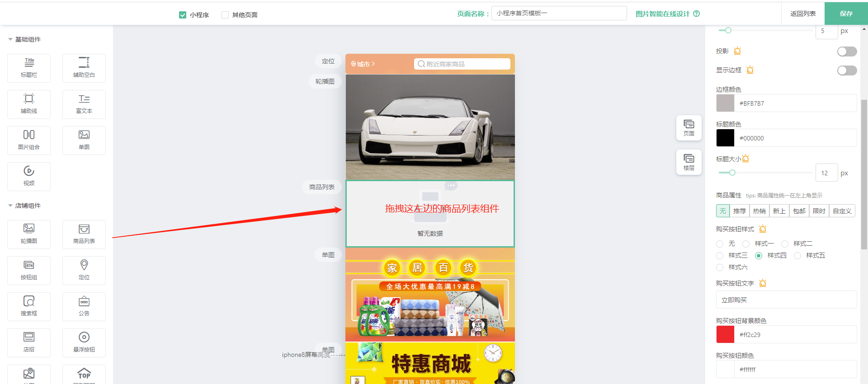Open the 城市 city selector in preview
The height and width of the screenshot is (384, 868).
[363, 64]
